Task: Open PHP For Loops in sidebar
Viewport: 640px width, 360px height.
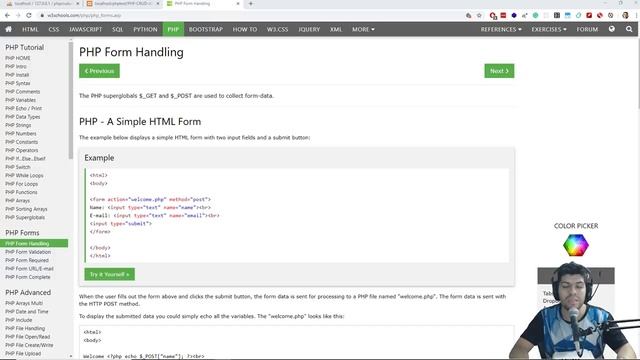Action: point(21,184)
